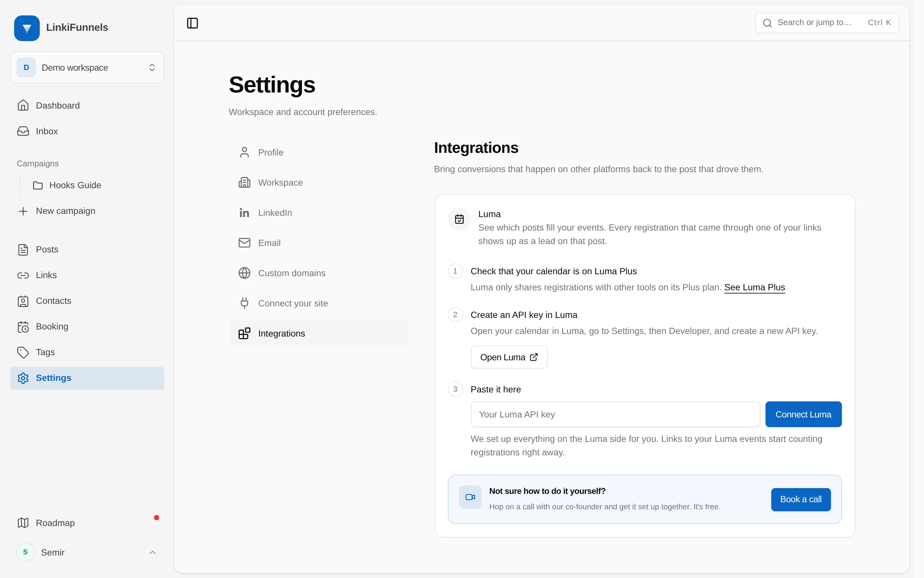Collapse the sidebar with the panel icon
The image size is (924, 578).
tap(193, 23)
